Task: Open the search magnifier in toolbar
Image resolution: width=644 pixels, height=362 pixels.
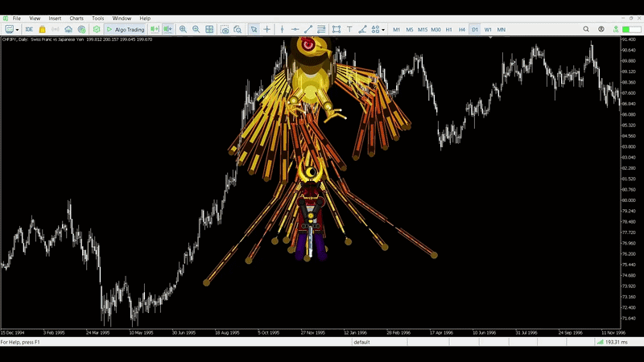Action: coord(586,30)
